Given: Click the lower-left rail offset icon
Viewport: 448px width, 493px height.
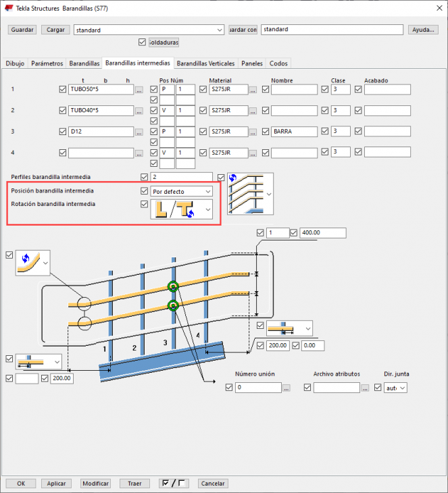Looking at the screenshot, I should click(x=31, y=361).
